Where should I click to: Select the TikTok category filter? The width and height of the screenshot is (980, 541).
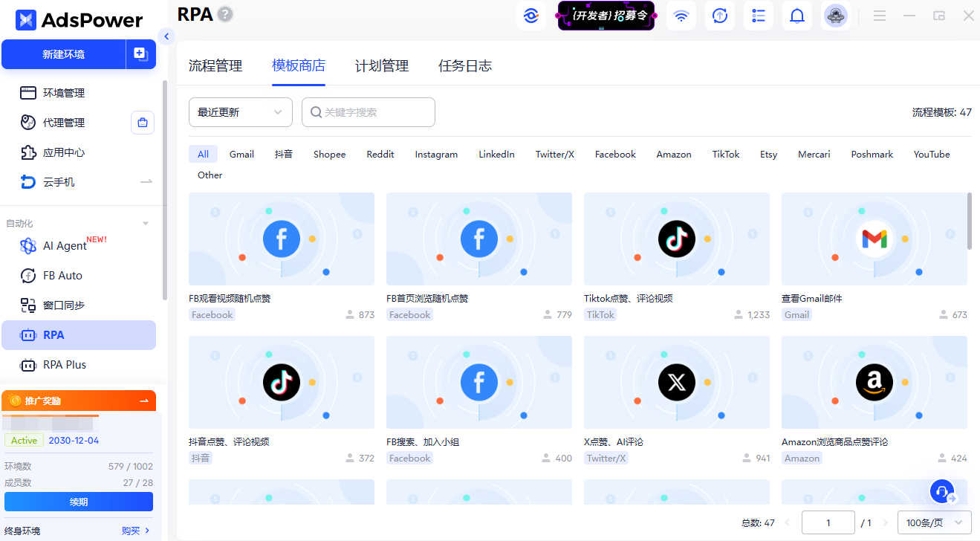pyautogui.click(x=726, y=154)
